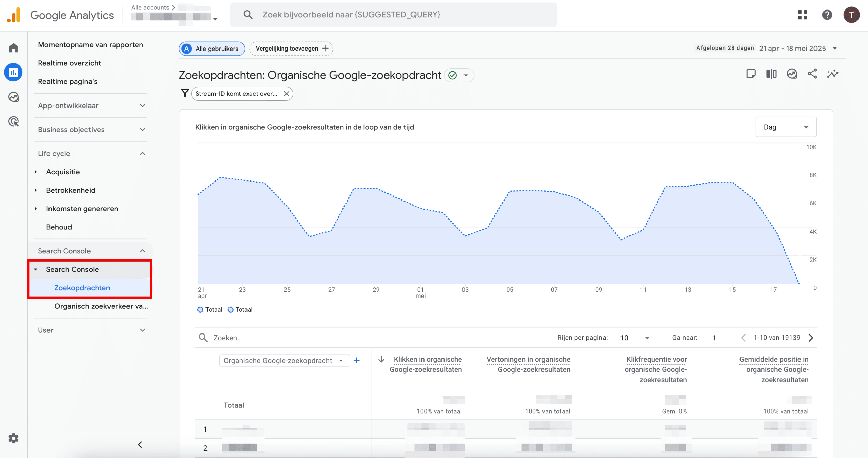This screenshot has width=868, height=458.
Task: Expand the Acquisitie tree item
Action: pyautogui.click(x=36, y=172)
